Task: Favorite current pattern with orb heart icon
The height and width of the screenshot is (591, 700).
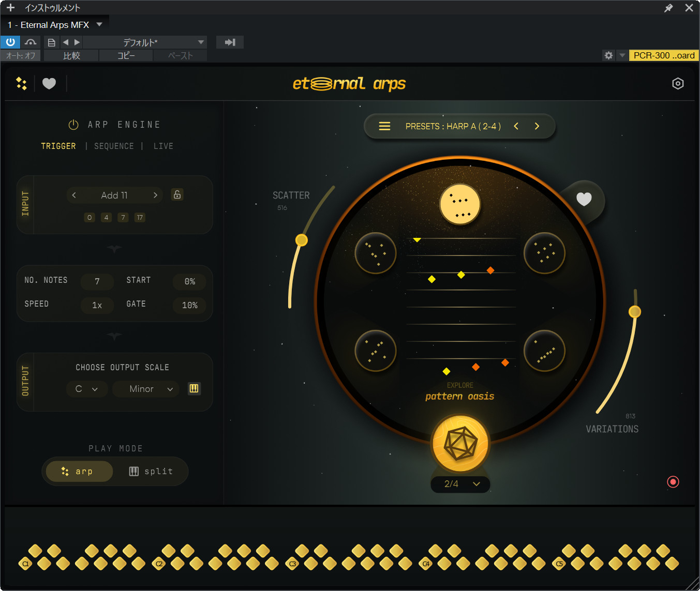Action: click(x=584, y=199)
